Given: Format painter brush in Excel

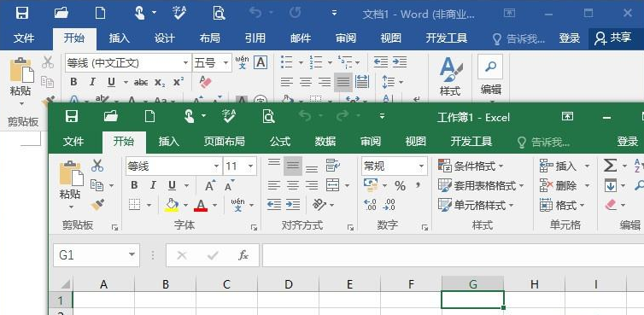Looking at the screenshot, I should coord(97,204).
